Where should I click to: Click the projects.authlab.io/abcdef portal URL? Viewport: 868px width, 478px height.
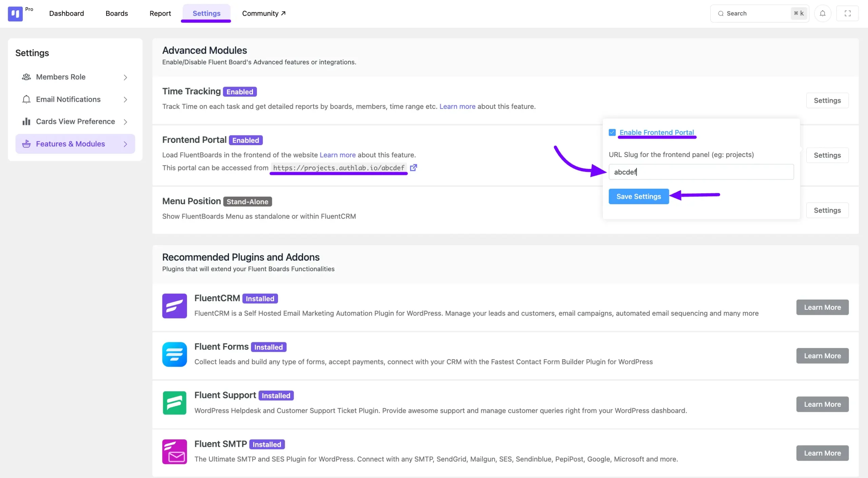pos(339,168)
